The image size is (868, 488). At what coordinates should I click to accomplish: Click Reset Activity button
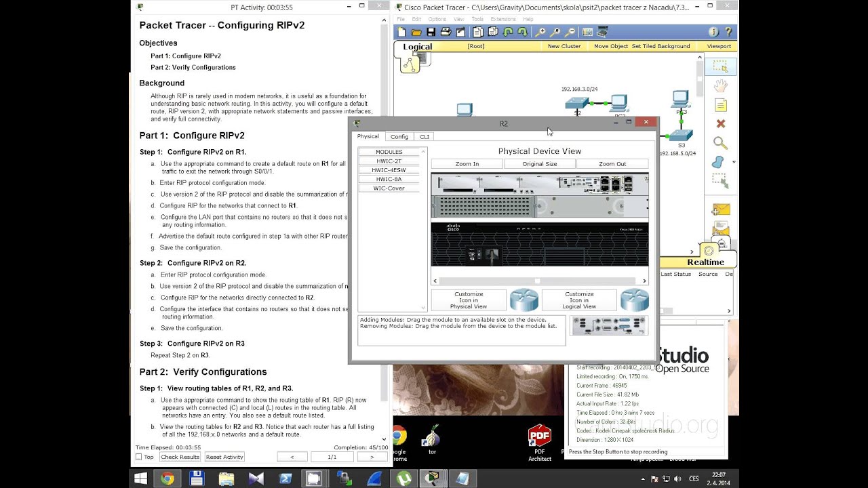click(224, 457)
